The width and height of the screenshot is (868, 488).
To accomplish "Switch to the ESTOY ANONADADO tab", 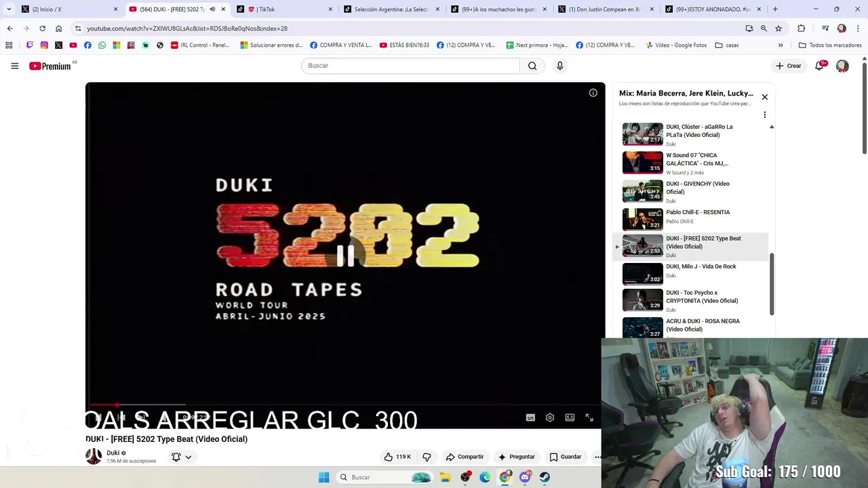I will pos(713,9).
